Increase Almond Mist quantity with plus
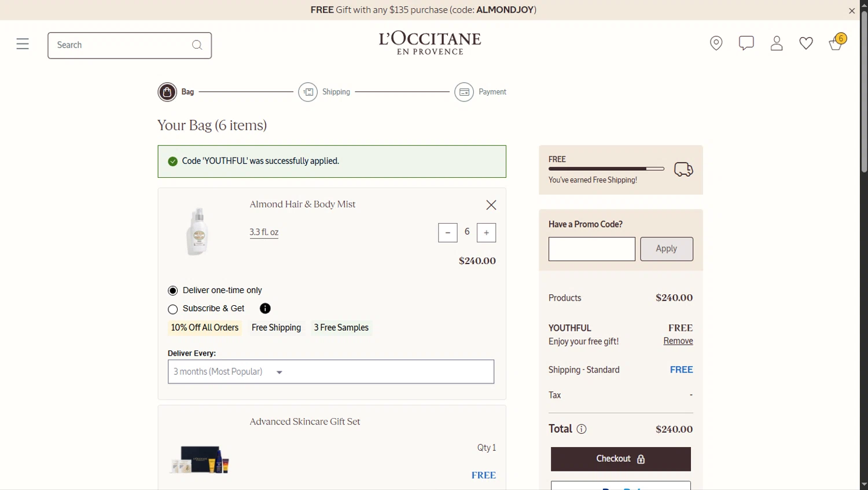868x490 pixels. 486,233
